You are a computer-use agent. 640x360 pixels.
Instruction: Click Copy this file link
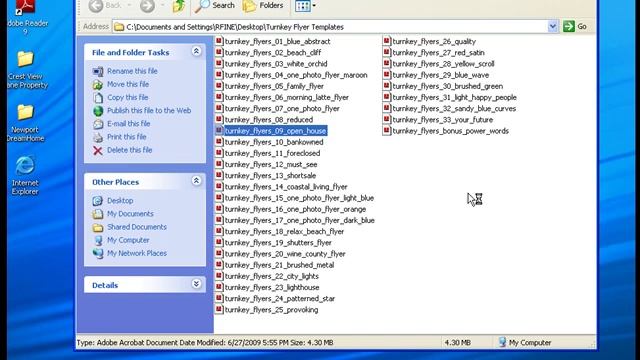[127, 98]
